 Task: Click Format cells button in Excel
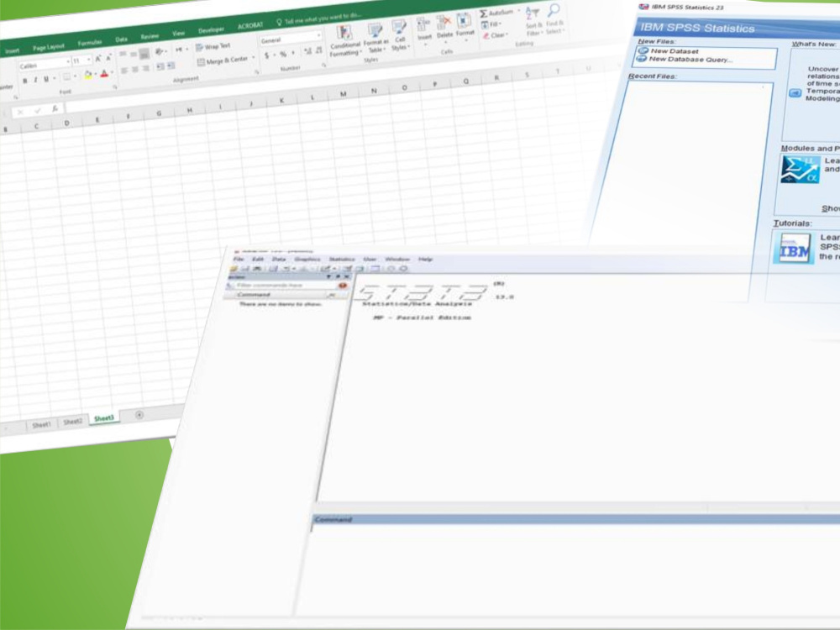point(465,24)
